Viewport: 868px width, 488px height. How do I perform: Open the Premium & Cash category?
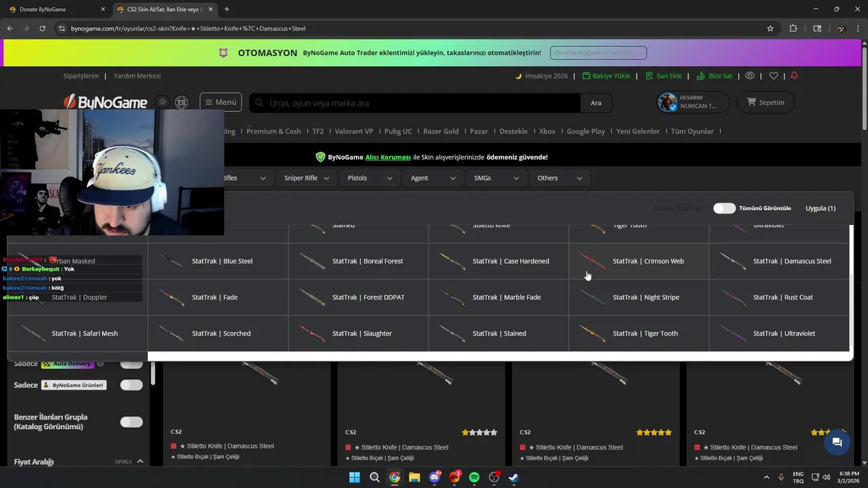[273, 131]
